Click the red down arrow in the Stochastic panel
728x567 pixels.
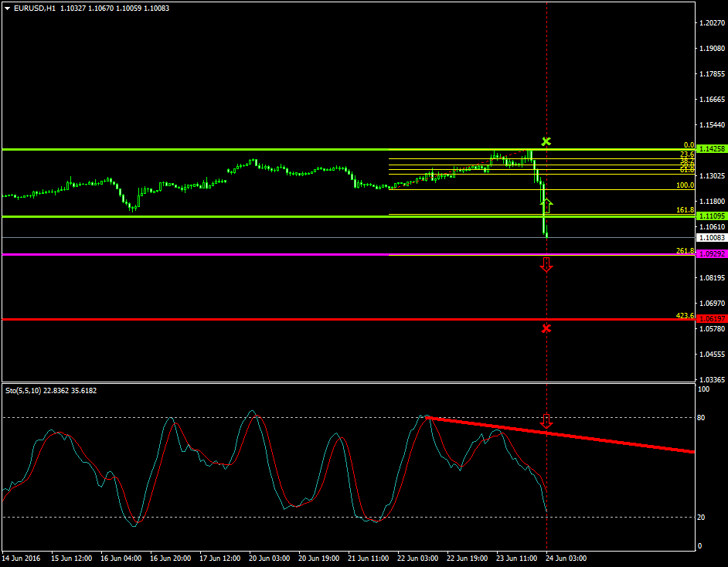[x=546, y=421]
